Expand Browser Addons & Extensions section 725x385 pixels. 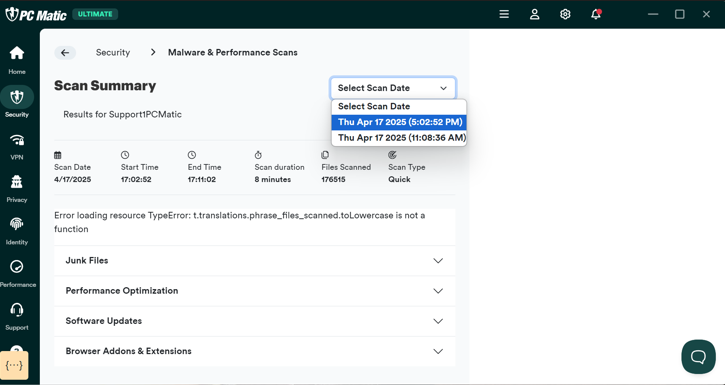pos(254,351)
